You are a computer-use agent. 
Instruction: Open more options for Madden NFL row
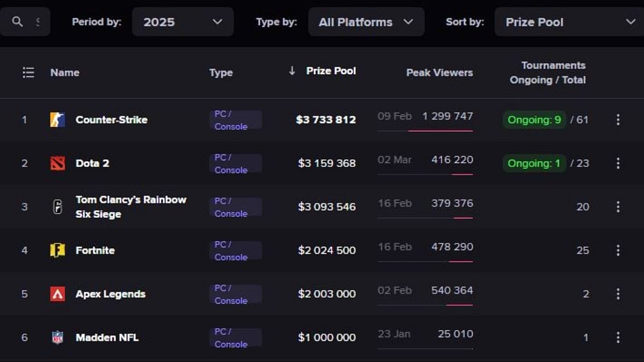pos(618,337)
